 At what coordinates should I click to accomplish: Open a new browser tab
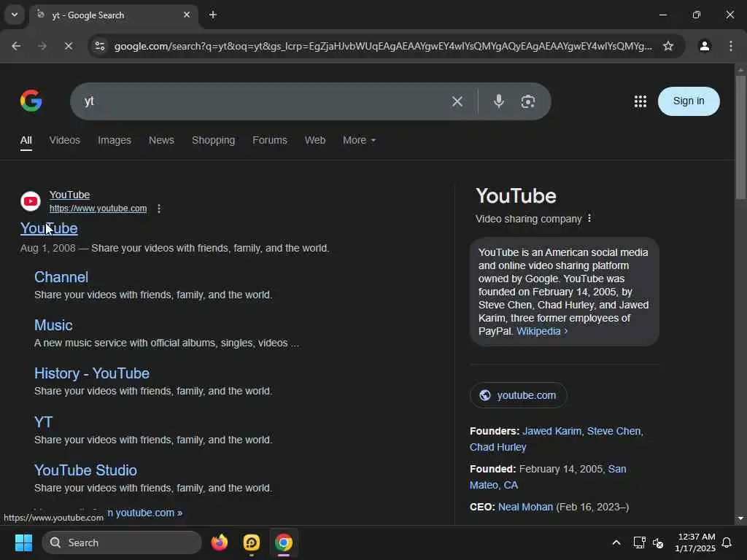tap(213, 15)
